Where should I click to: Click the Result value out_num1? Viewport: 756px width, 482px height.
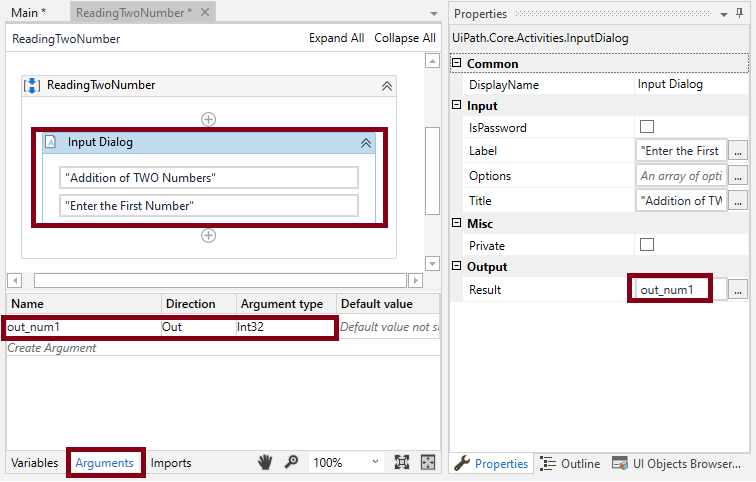(667, 290)
